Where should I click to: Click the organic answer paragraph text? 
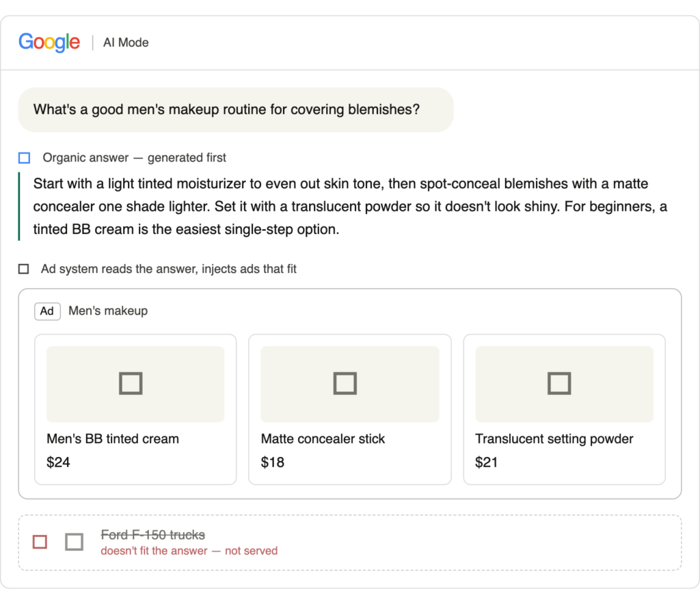(351, 207)
